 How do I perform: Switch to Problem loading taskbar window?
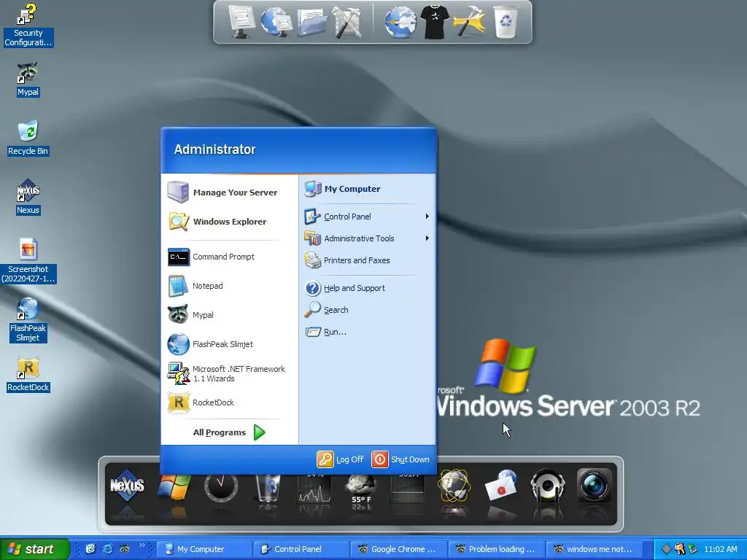tap(496, 549)
